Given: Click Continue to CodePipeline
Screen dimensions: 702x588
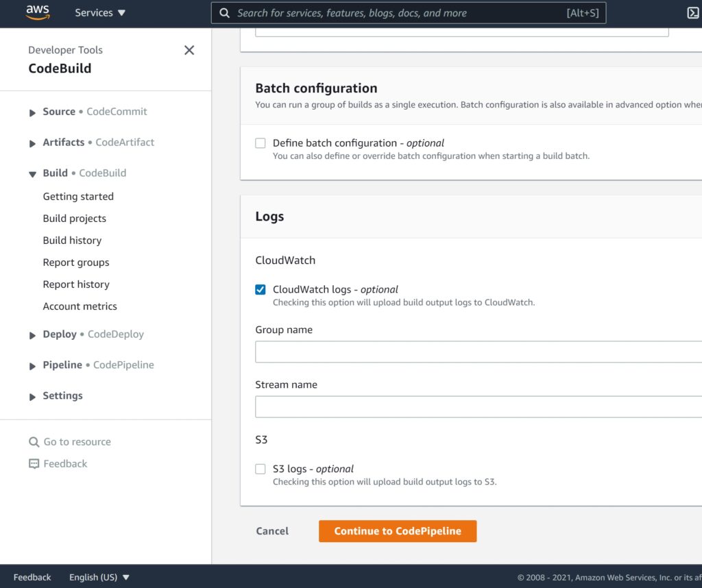Looking at the screenshot, I should point(398,530).
